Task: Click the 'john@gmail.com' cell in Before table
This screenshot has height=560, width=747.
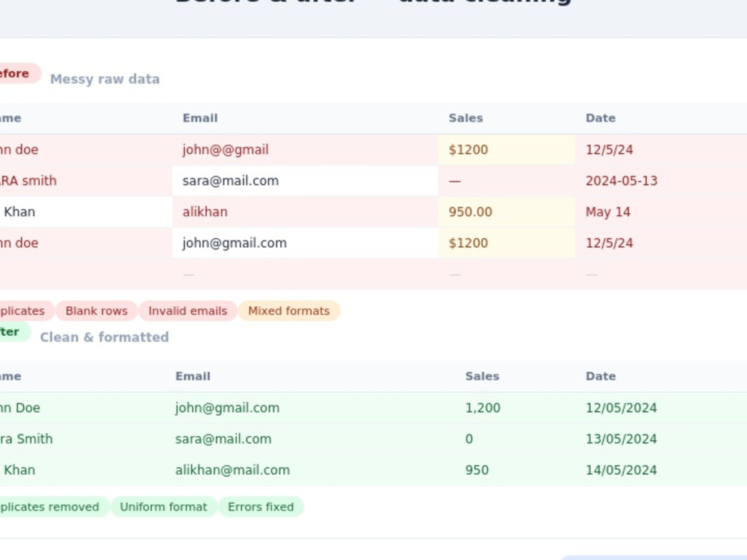Action: tap(305, 243)
